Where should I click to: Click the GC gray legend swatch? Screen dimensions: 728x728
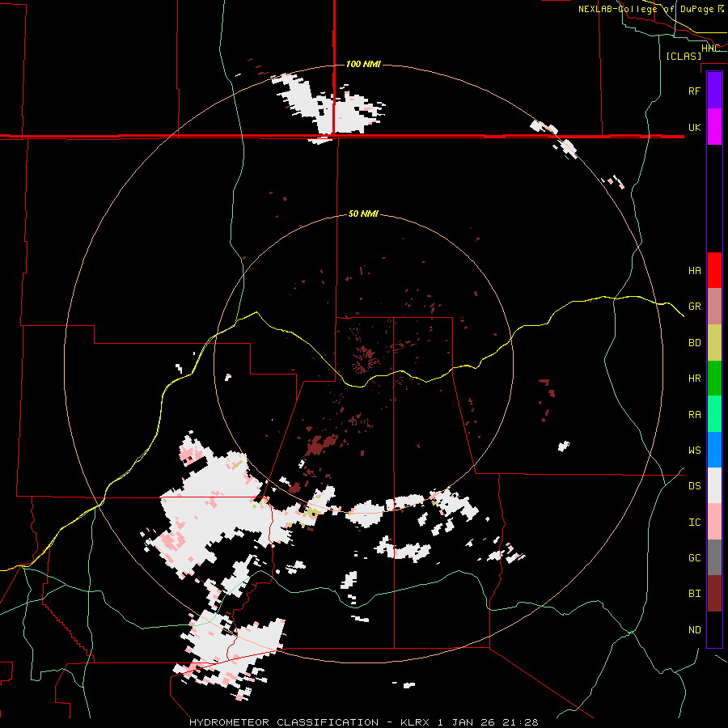[x=714, y=557]
